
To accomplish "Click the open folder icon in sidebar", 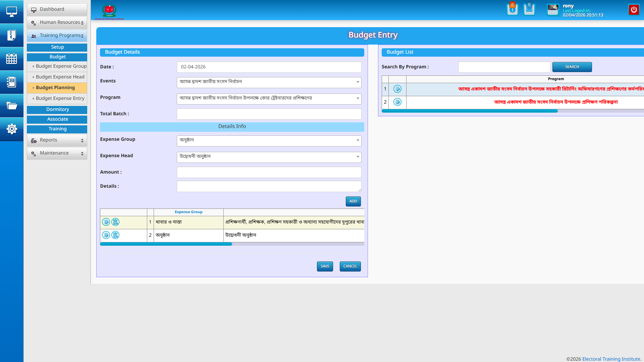I will [12, 106].
